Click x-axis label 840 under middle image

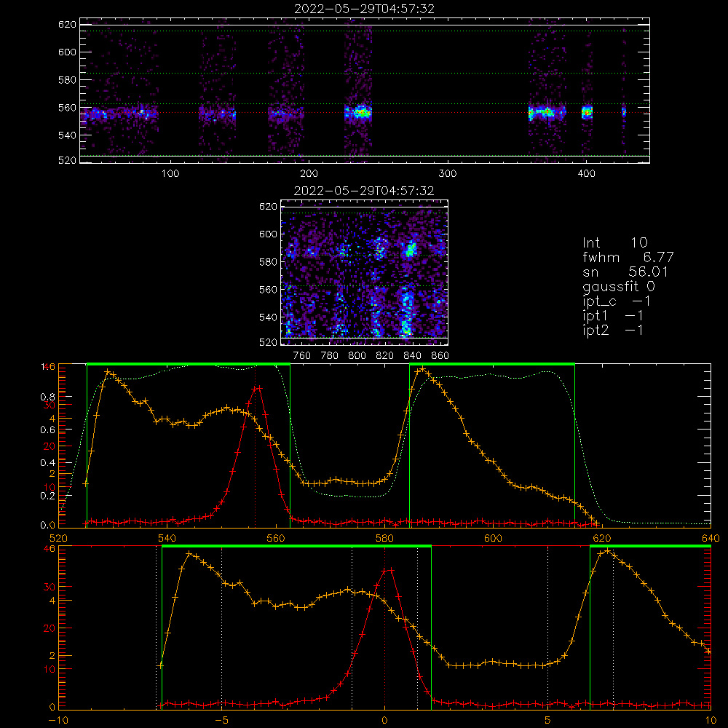[x=412, y=356]
